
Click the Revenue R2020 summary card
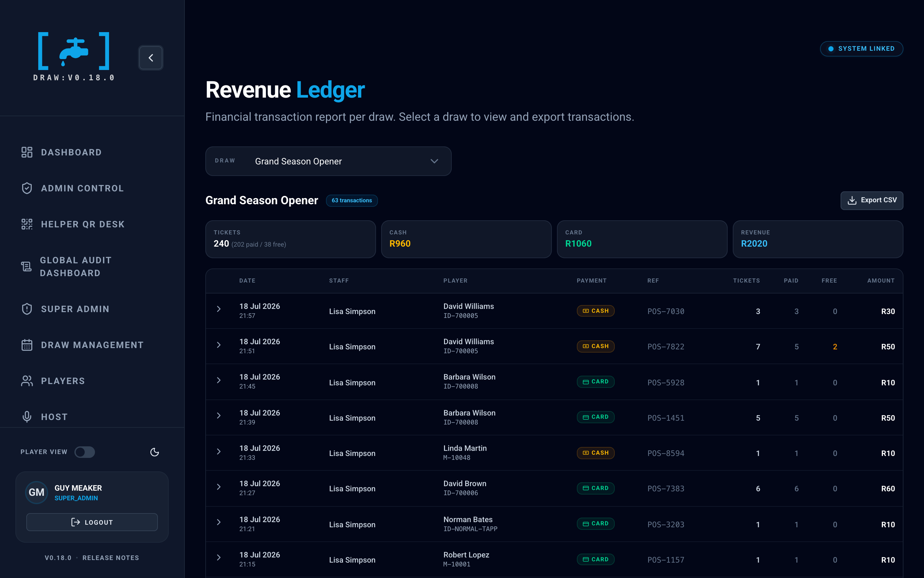pos(818,239)
